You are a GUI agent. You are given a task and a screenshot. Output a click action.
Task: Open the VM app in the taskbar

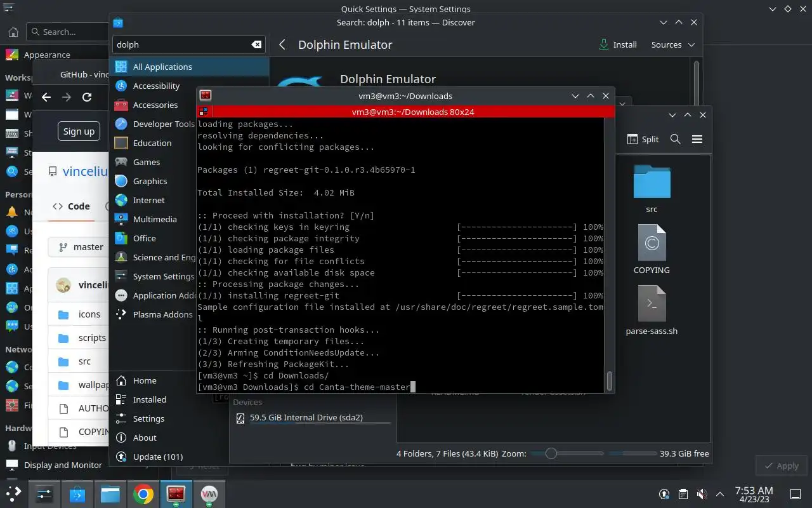click(209, 493)
